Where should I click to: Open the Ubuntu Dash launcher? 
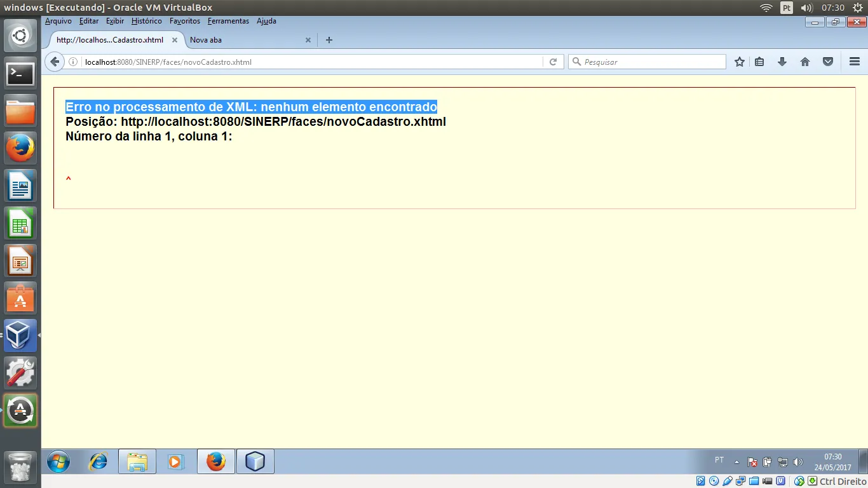coord(21,36)
